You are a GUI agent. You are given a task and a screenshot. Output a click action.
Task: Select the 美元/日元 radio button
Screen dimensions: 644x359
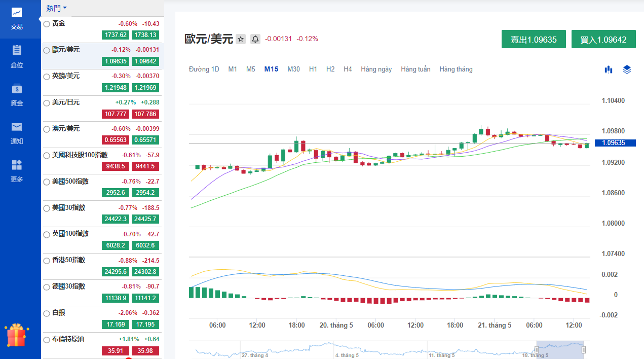tap(47, 102)
